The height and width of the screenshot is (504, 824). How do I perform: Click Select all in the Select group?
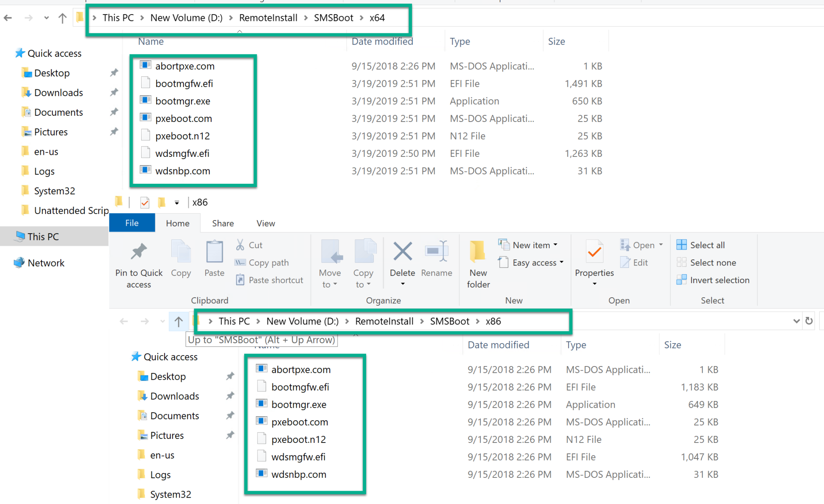[x=707, y=245]
